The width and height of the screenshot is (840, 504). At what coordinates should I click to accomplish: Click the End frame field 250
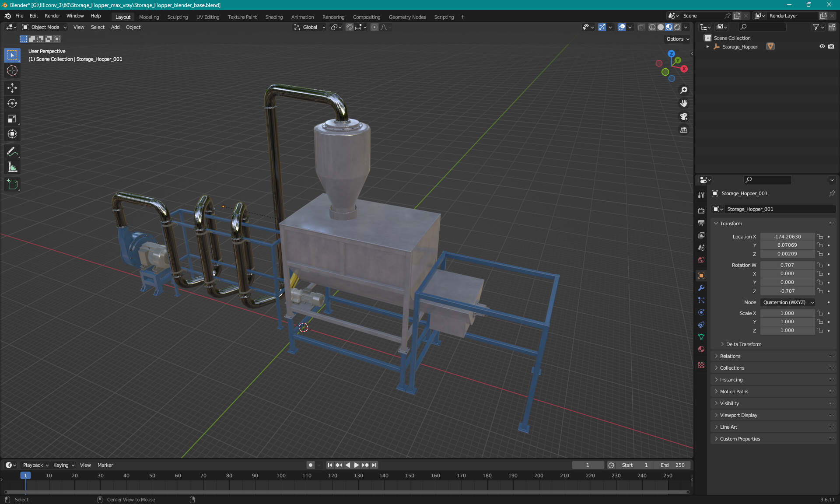pos(672,465)
